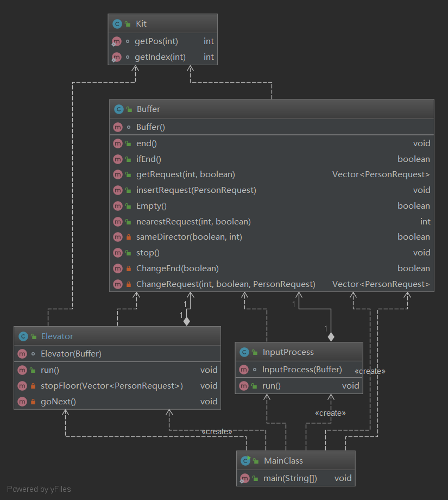Click the method icon for ifEnd()
Screen dimensions: 448x500
(118, 159)
